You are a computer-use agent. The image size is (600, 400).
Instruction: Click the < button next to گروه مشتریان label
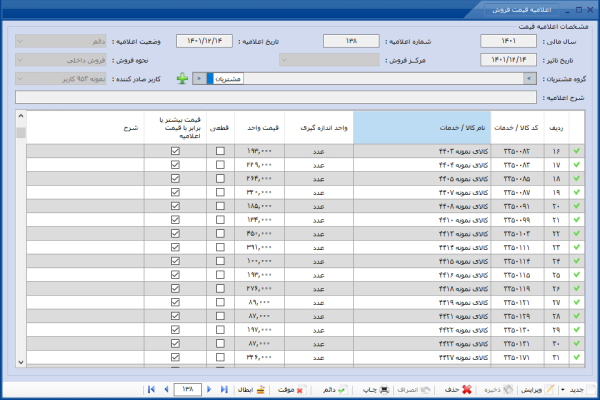[529, 79]
